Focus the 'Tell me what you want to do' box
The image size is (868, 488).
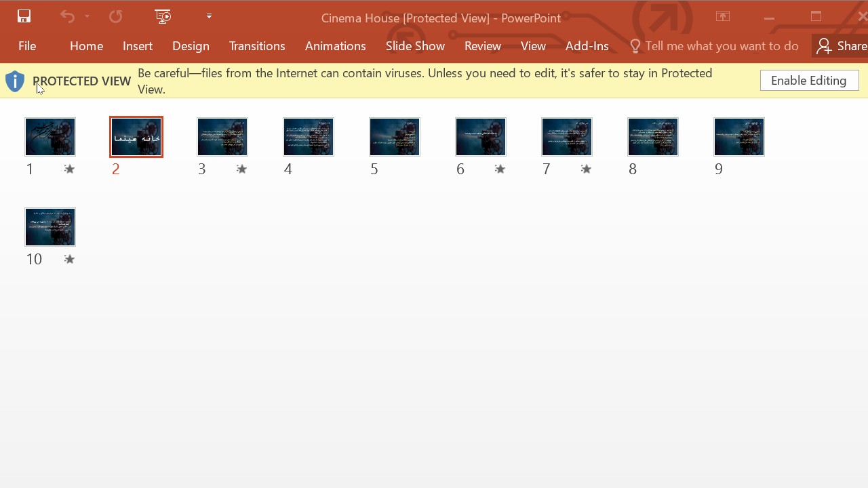pos(722,46)
